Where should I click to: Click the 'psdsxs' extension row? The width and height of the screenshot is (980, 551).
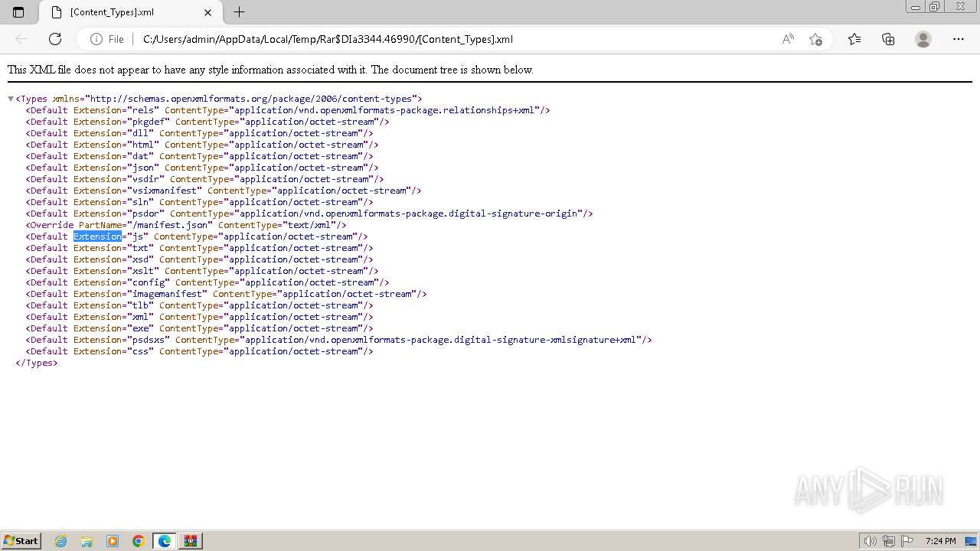click(339, 340)
